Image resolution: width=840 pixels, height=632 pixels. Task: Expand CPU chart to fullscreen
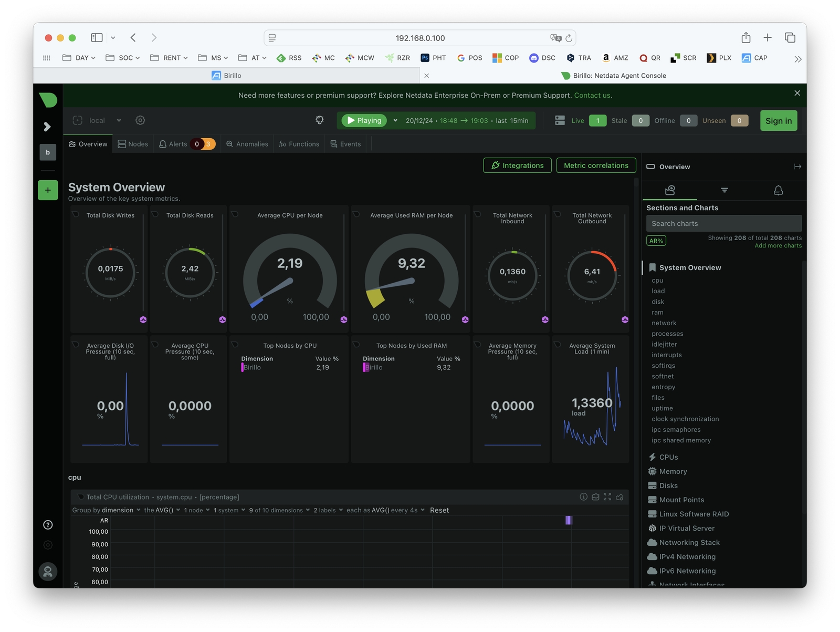click(x=607, y=497)
